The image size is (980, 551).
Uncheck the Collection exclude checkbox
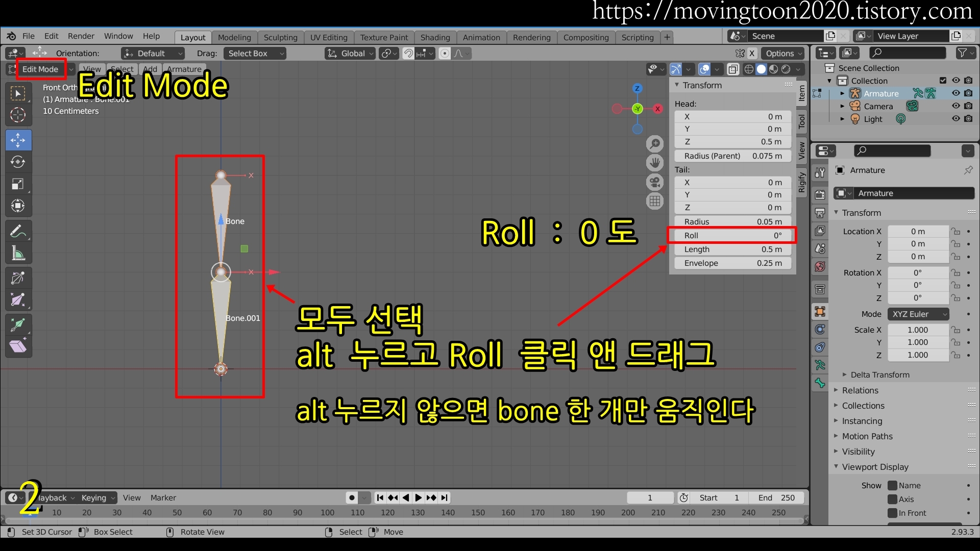tap(943, 81)
